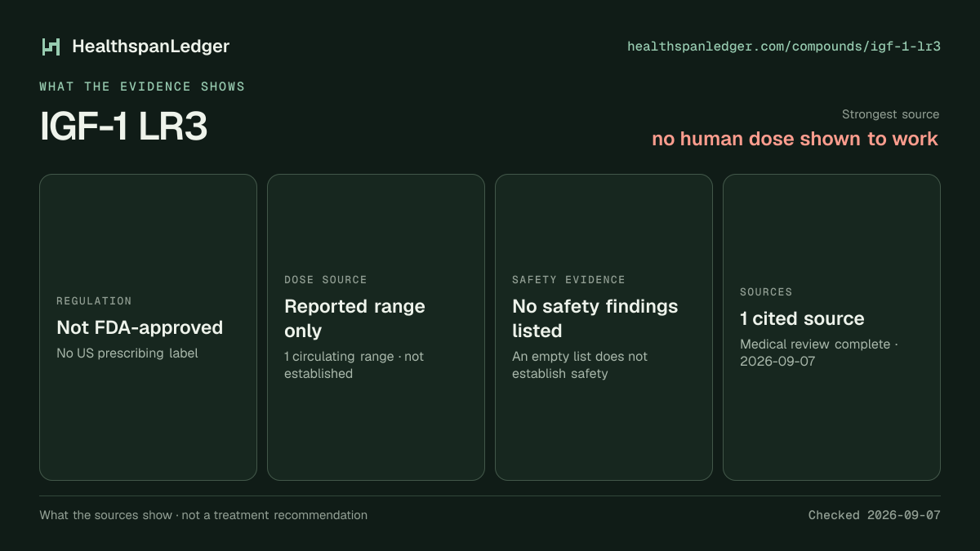Select the 'Strongest source' label
The height and width of the screenshot is (551, 980).
[x=890, y=114]
